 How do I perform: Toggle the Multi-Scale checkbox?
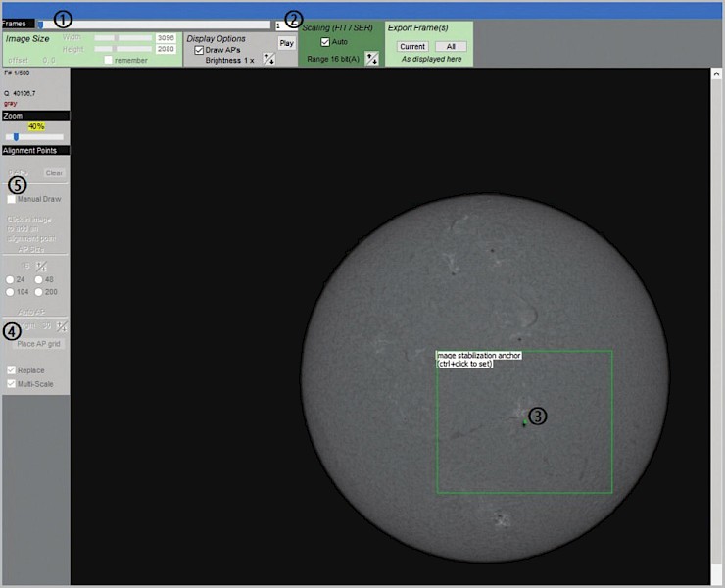click(x=12, y=385)
